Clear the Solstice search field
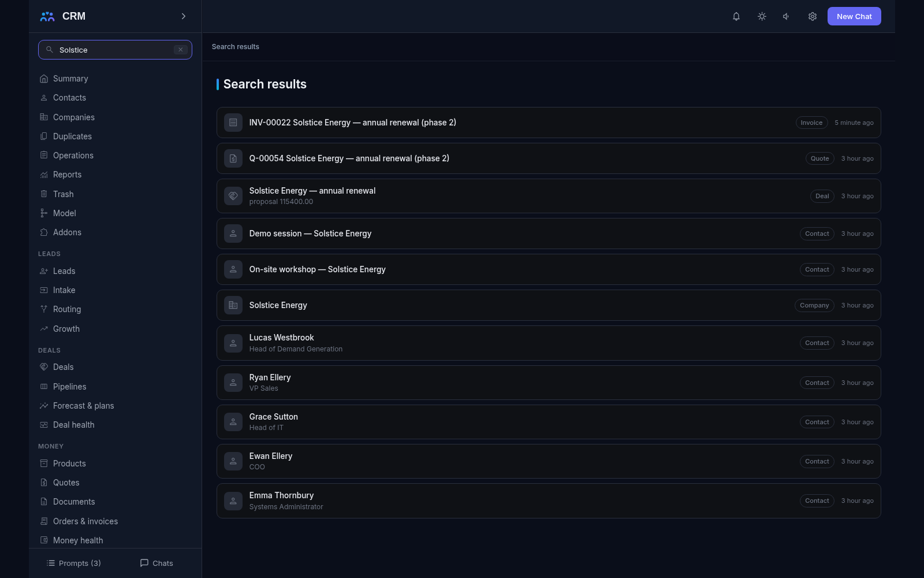The width and height of the screenshot is (924, 578). [181, 50]
